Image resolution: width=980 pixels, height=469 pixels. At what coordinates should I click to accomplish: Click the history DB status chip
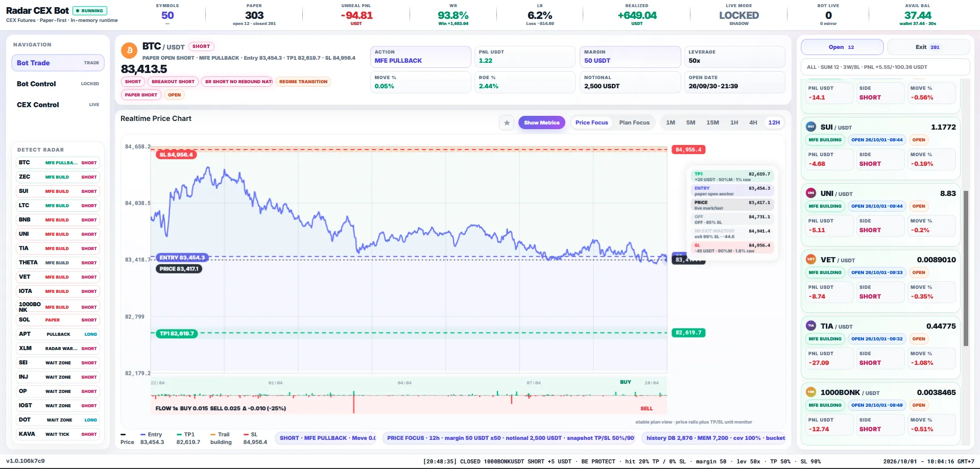tap(714, 438)
